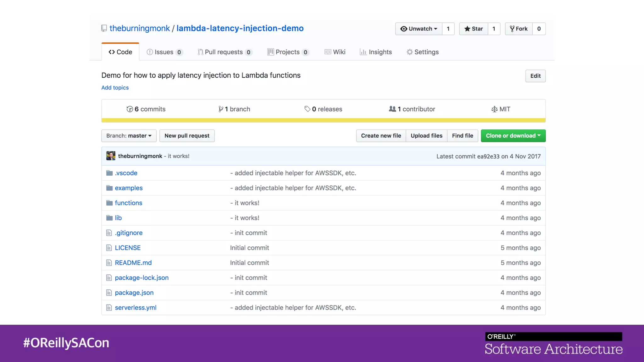Click the releases tag icon

pyautogui.click(x=307, y=109)
